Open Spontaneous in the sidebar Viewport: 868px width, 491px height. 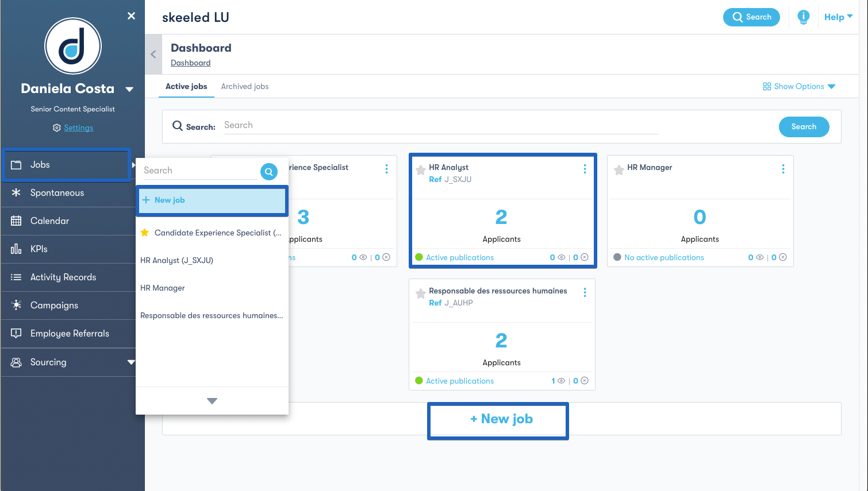pyautogui.click(x=68, y=193)
